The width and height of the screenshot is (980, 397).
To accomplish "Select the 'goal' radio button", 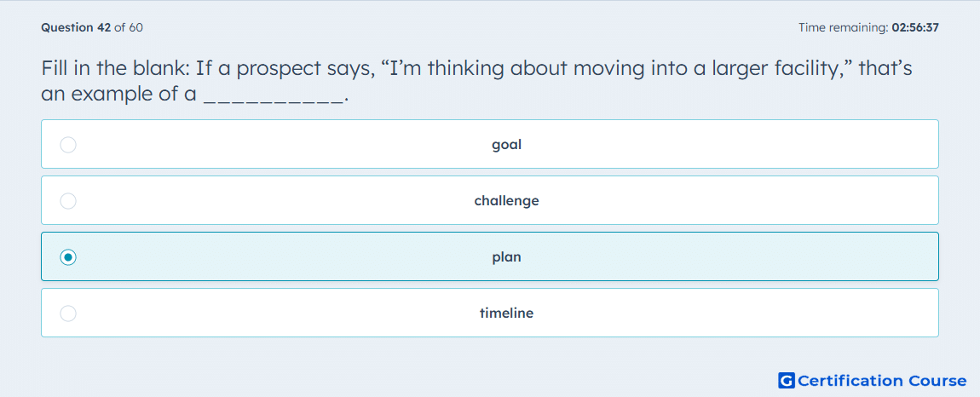I will point(68,145).
